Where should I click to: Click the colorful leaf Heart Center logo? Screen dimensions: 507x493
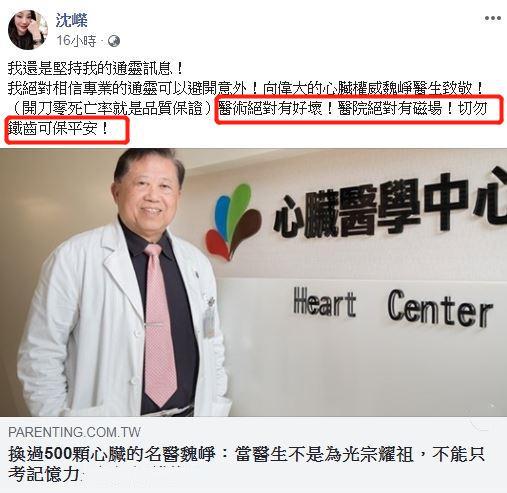pyautogui.click(x=233, y=222)
